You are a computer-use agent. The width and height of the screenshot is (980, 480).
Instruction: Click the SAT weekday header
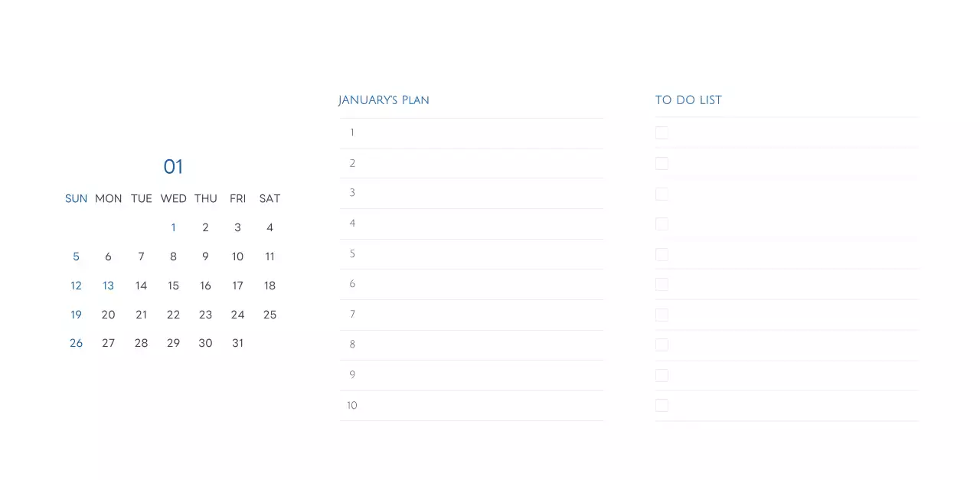269,199
